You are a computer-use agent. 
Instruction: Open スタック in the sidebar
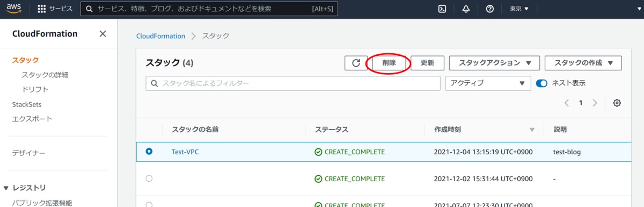click(x=25, y=60)
